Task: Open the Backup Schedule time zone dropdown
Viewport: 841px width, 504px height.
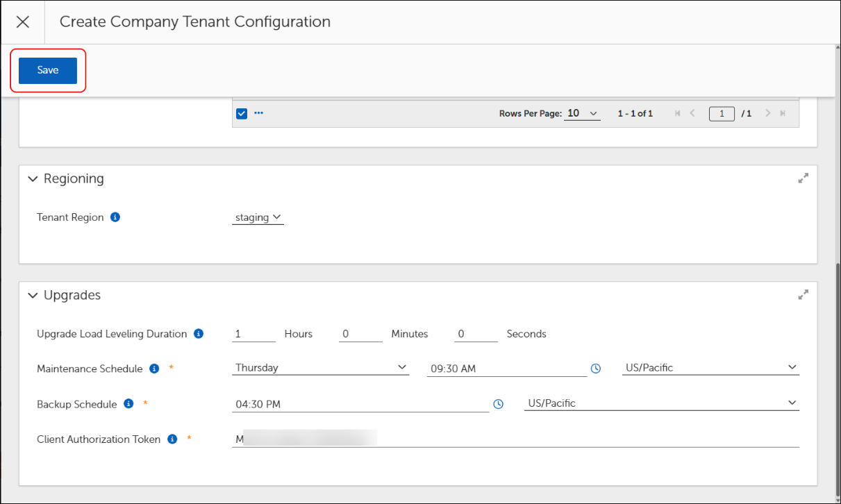Action: (x=662, y=403)
